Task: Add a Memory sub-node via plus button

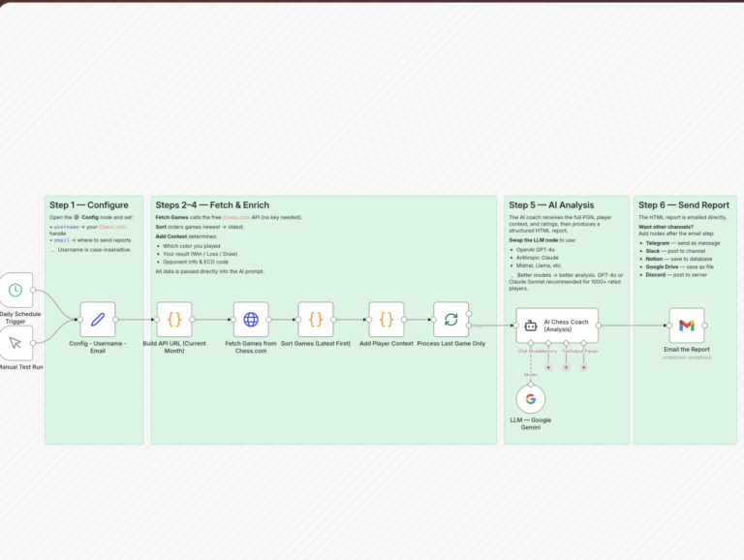Action: tap(548, 367)
